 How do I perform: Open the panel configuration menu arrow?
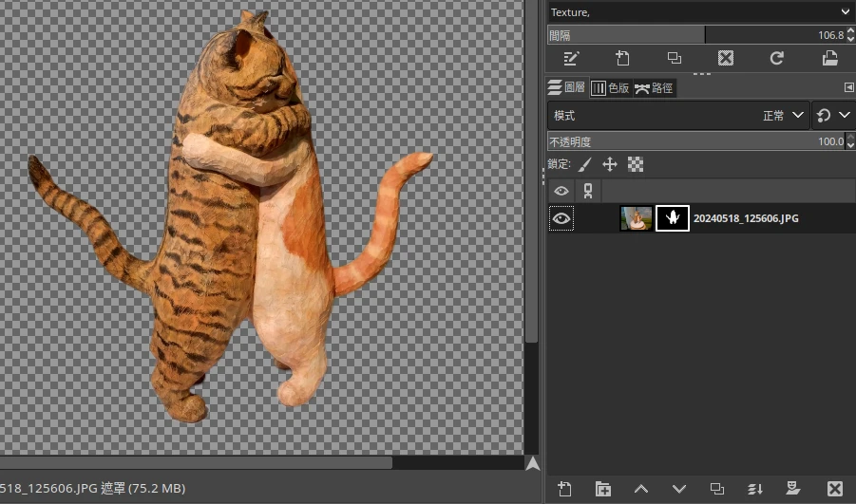(x=848, y=87)
